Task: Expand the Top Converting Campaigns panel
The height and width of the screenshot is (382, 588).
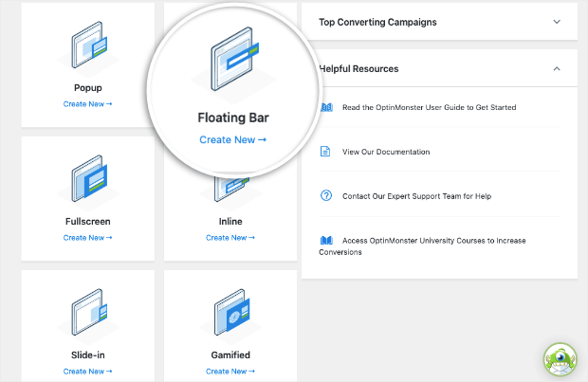Action: (557, 22)
